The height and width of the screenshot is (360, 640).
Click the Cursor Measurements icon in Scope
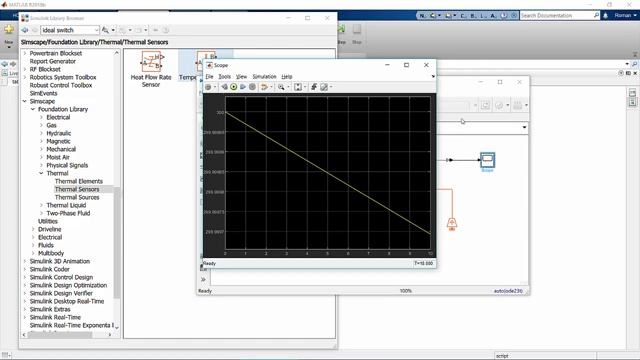click(x=324, y=87)
